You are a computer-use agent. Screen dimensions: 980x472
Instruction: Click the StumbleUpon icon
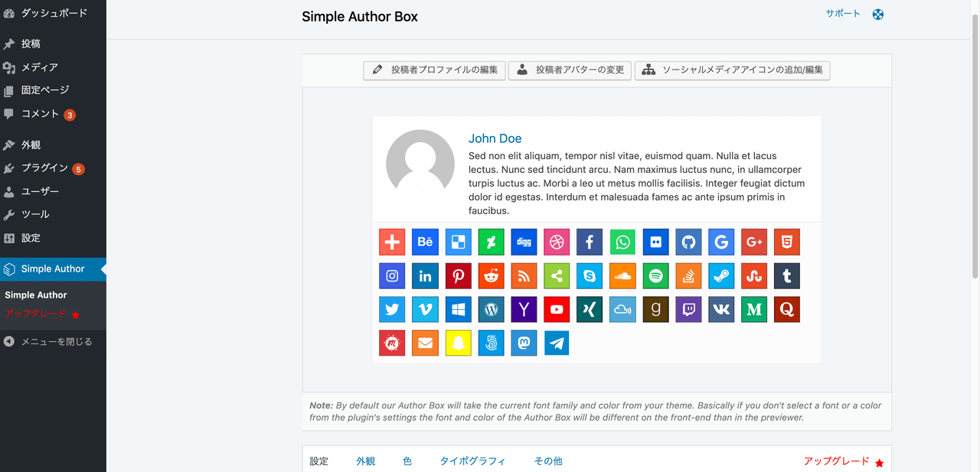754,276
